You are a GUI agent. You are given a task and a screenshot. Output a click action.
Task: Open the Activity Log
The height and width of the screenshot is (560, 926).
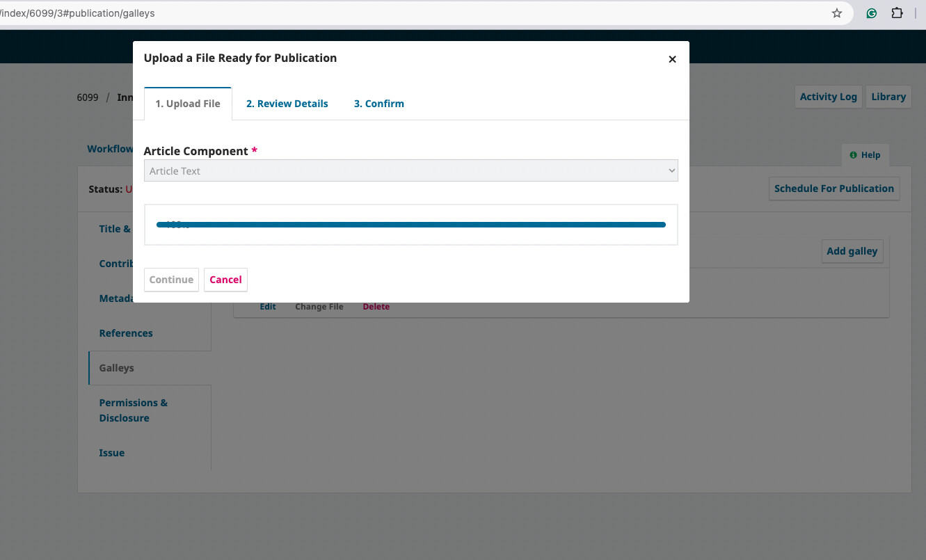point(828,97)
